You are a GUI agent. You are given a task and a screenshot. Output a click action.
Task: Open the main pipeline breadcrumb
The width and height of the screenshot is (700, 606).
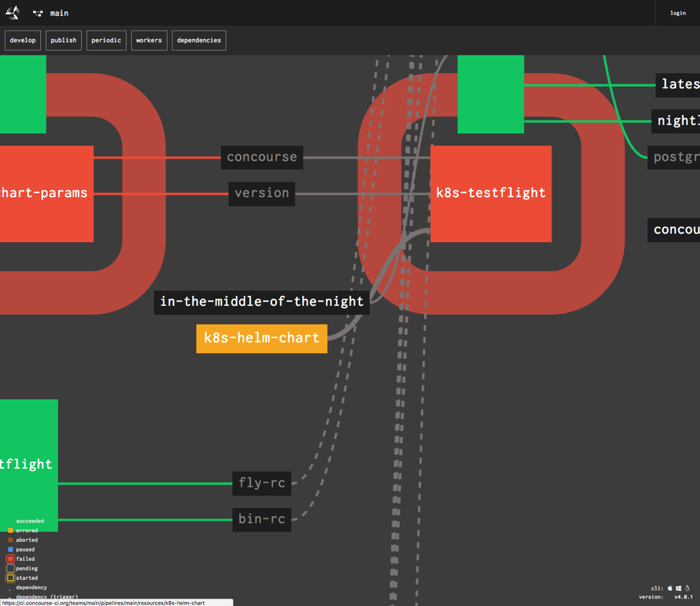tap(59, 13)
